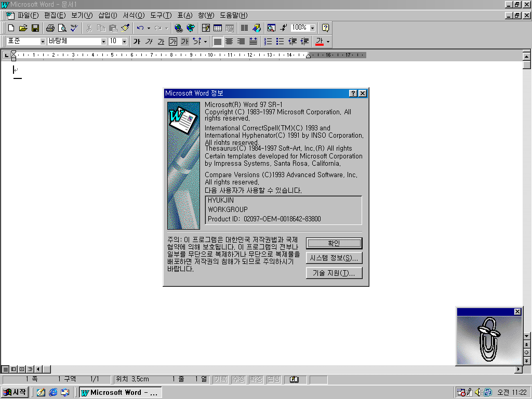Image resolution: width=532 pixels, height=399 pixels.
Task: Launch the Office Assistant help icon
Action: pyautogui.click(x=325, y=28)
